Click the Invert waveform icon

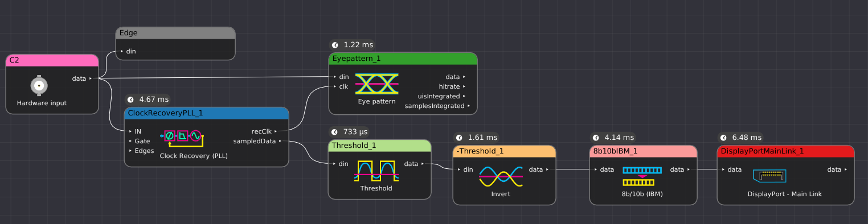(501, 176)
